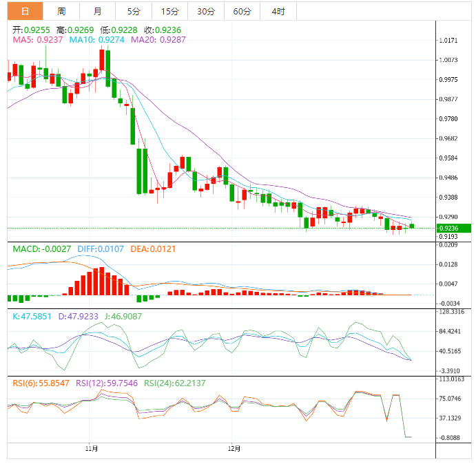This screenshot has height=466, width=476.
Task: Open the 30分 interval tab
Action: (x=206, y=11)
